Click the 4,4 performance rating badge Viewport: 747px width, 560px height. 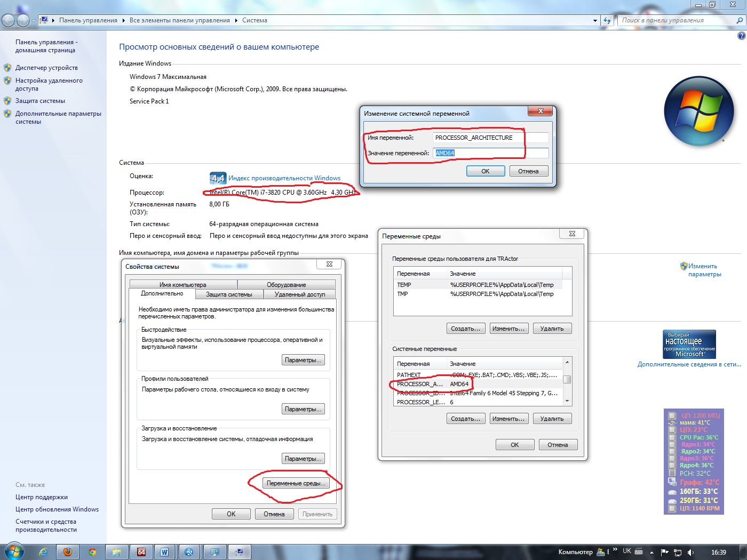point(217,178)
